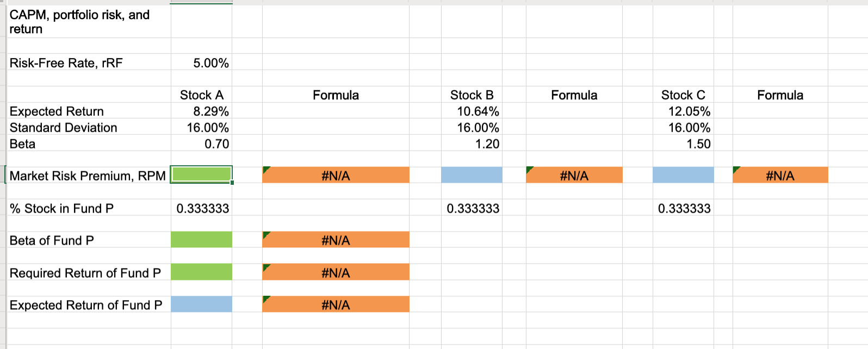Click the fill handle on the selected green cell

pyautogui.click(x=231, y=184)
